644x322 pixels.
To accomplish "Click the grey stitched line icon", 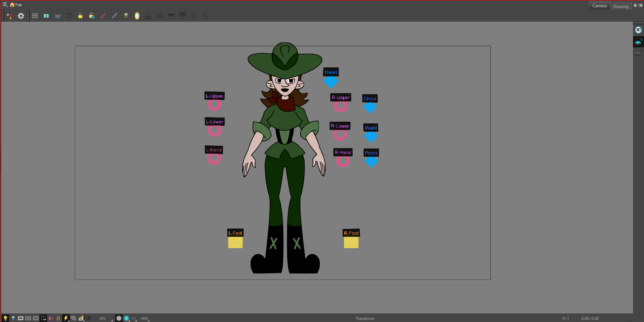I will (114, 16).
